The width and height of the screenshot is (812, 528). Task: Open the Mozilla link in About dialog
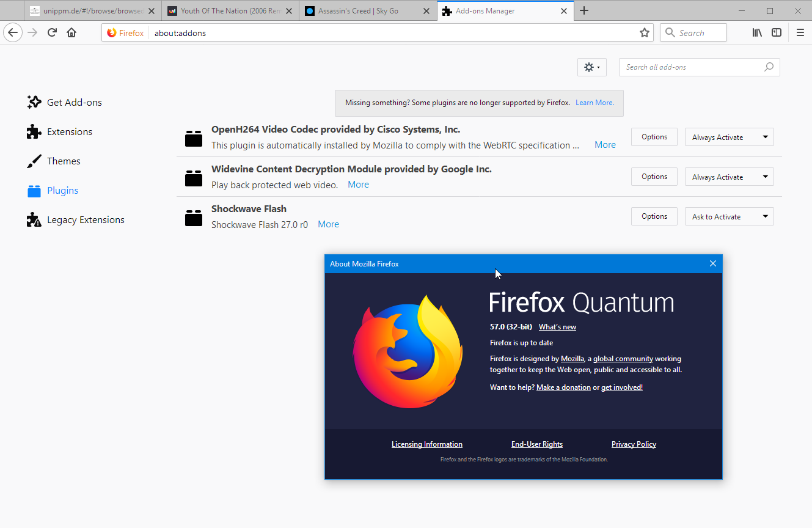572,359
